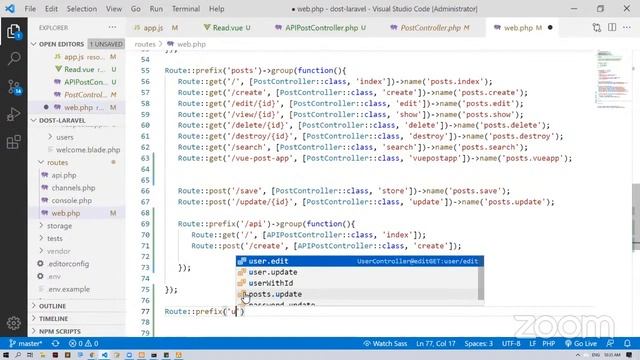Click routes in the breadcrumb path
This screenshot has width=640, height=360.
tap(145, 44)
